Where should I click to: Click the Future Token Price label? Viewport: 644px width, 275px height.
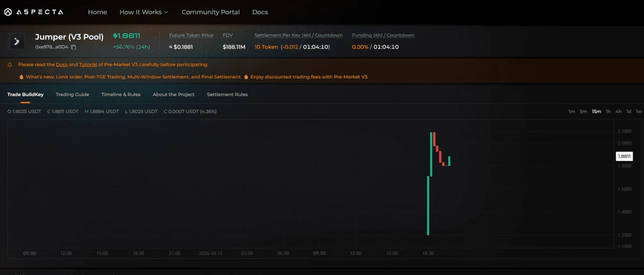click(x=191, y=36)
